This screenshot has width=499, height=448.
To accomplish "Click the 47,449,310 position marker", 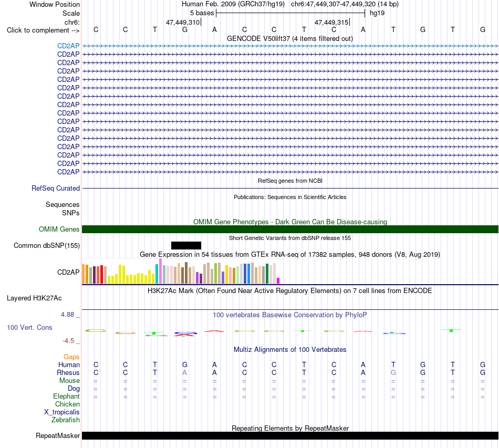I will click(x=183, y=22).
